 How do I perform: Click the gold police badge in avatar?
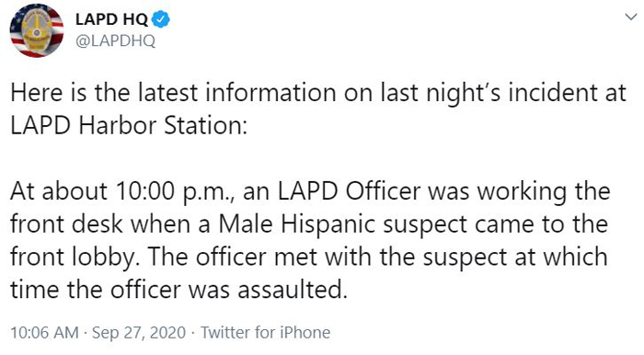click(x=37, y=31)
